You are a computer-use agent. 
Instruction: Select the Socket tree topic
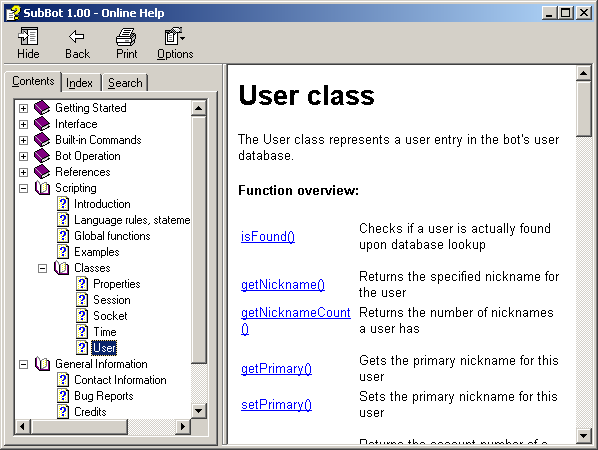click(110, 316)
